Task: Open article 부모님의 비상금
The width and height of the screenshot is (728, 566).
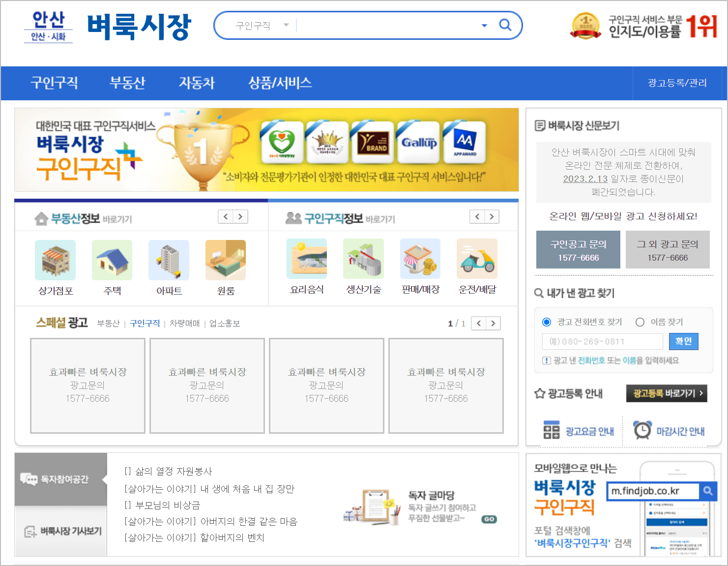Action: pyautogui.click(x=162, y=506)
